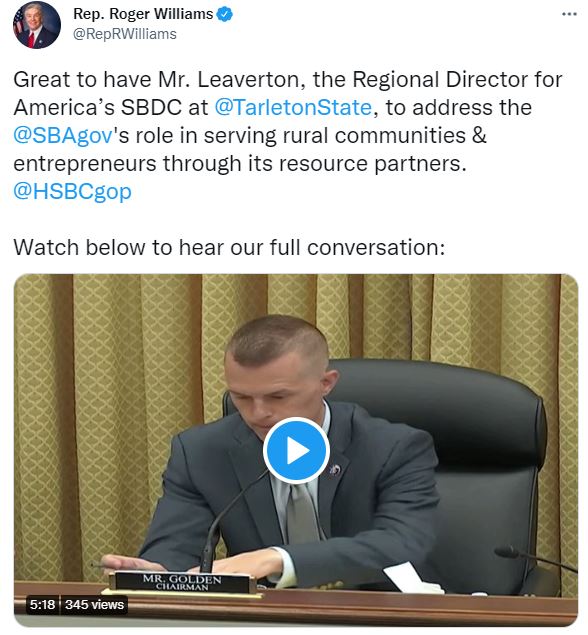Image resolution: width=588 pixels, height=635 pixels.
Task: Click the Rep. Roger Williams profile avatar
Action: pyautogui.click(x=37, y=25)
